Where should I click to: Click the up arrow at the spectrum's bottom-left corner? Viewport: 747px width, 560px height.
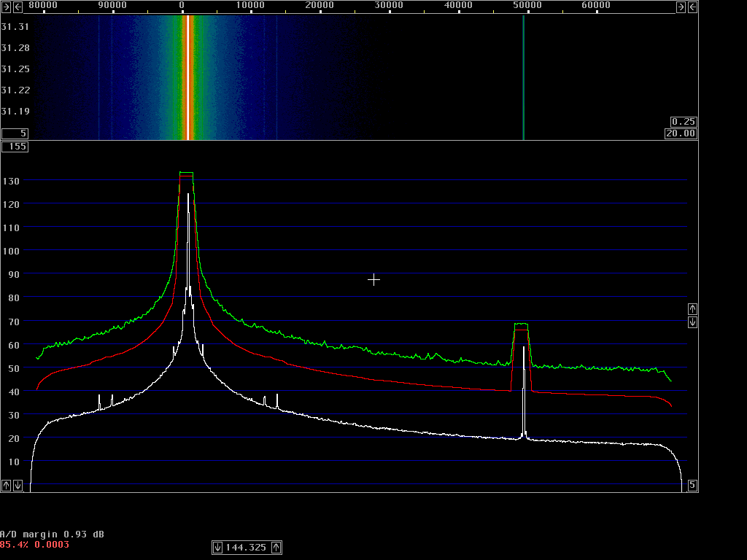coord(6,485)
